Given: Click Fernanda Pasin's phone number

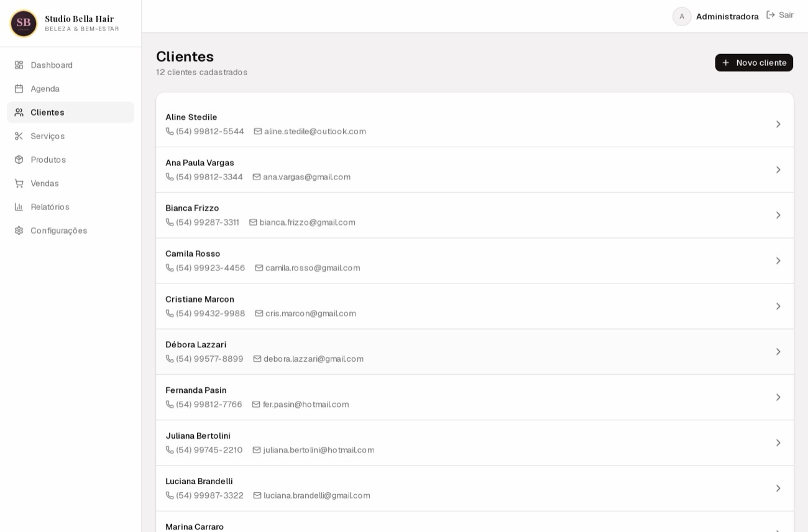Looking at the screenshot, I should click(209, 405).
